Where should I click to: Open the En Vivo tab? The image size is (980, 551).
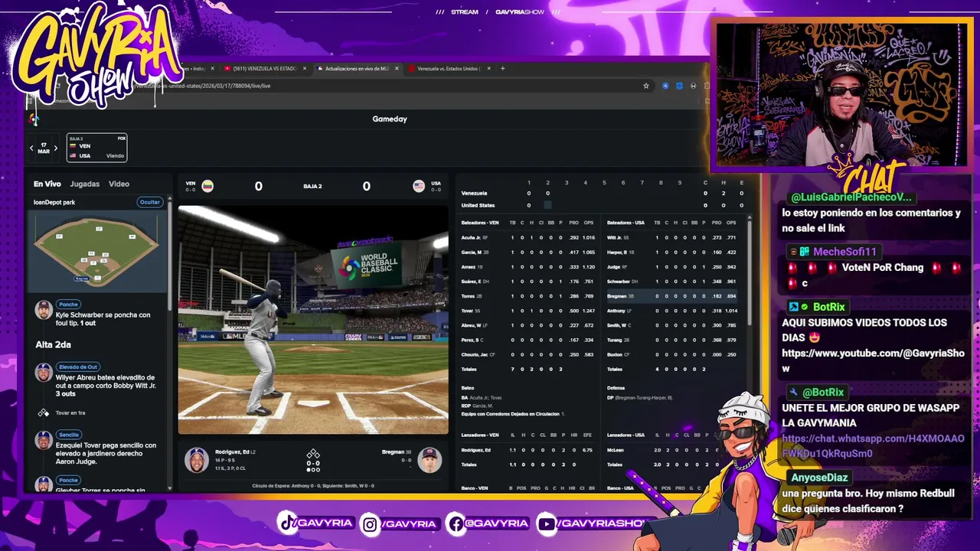47,184
